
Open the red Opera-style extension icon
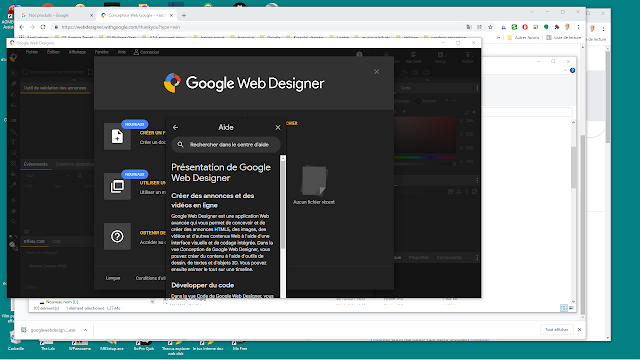click(525, 27)
